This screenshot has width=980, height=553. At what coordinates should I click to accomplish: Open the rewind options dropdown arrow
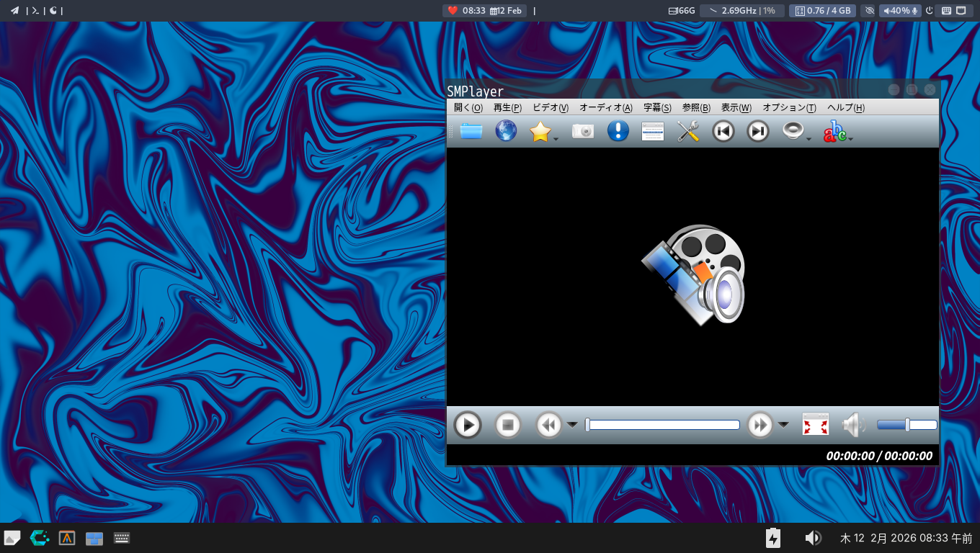[572, 425]
